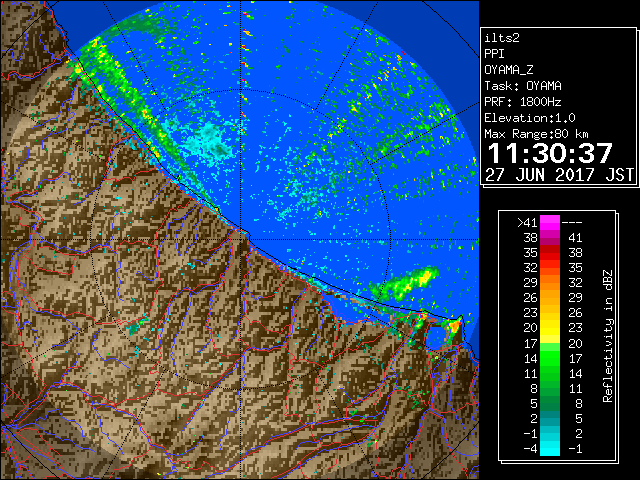This screenshot has height=480, width=640.
Task: Click the red 35 dBZ legend swatch
Action: (550, 253)
